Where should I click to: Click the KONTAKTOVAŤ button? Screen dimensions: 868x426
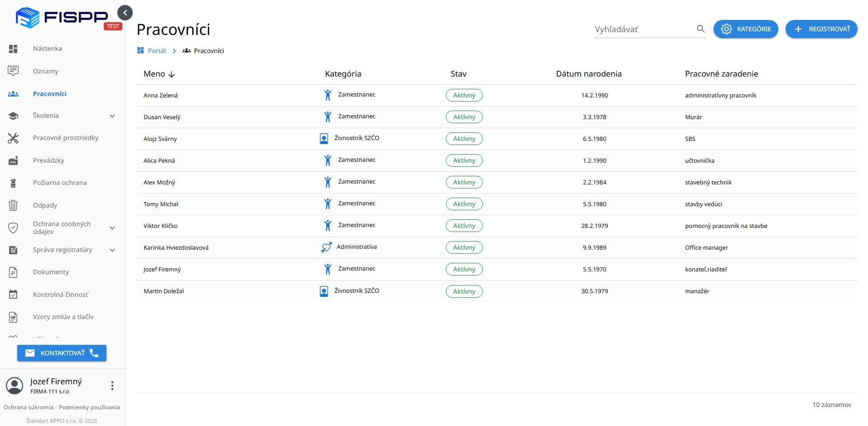62,353
